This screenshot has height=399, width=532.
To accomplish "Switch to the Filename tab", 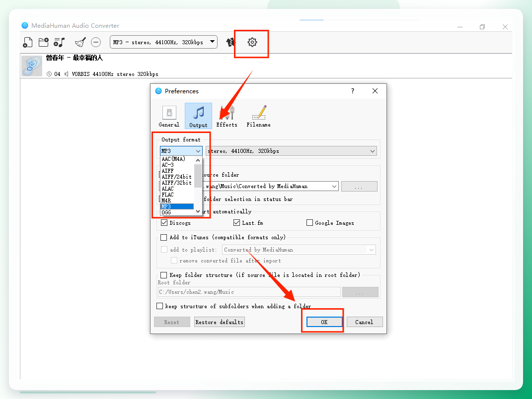I will 258,116.
